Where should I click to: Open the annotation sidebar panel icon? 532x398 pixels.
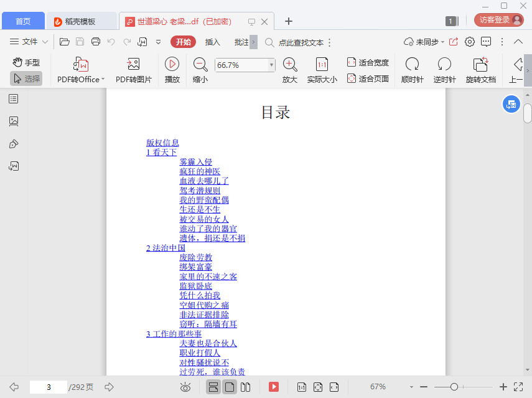coord(14,144)
